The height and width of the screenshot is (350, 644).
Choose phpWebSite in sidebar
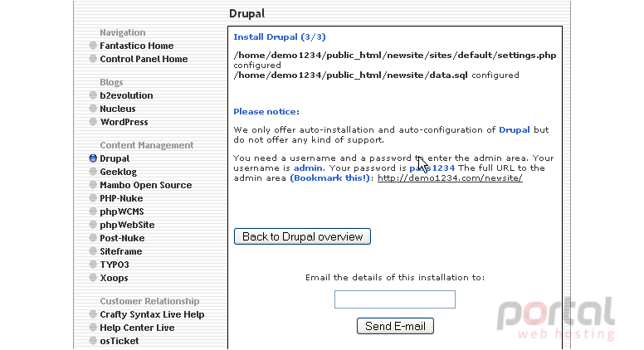pos(127,225)
